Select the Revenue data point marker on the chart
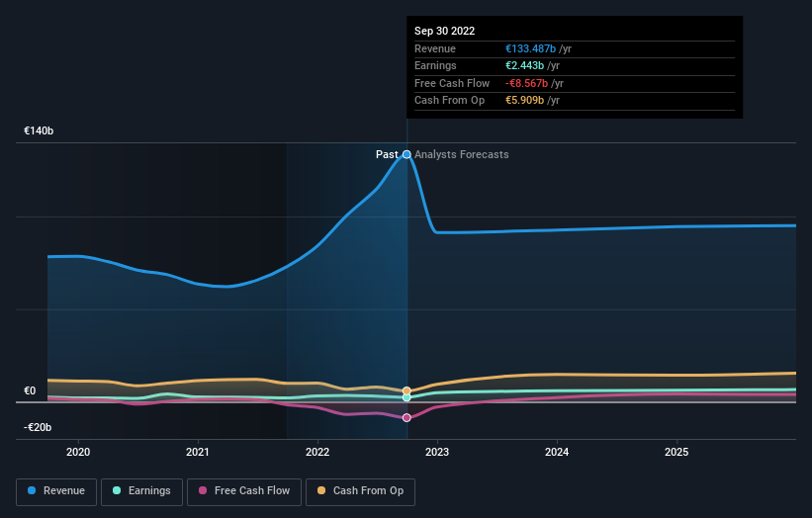 pyautogui.click(x=407, y=155)
